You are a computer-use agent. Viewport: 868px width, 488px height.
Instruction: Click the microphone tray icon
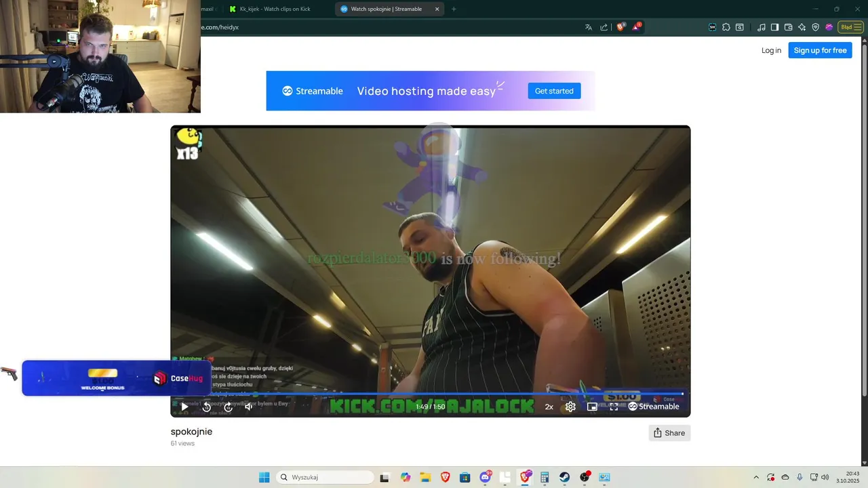tap(800, 477)
